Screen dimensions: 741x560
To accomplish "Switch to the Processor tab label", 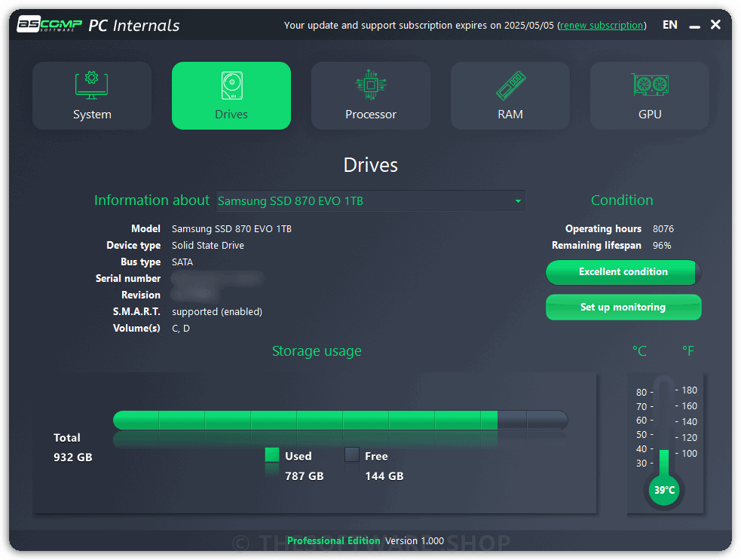I will coord(371,115).
